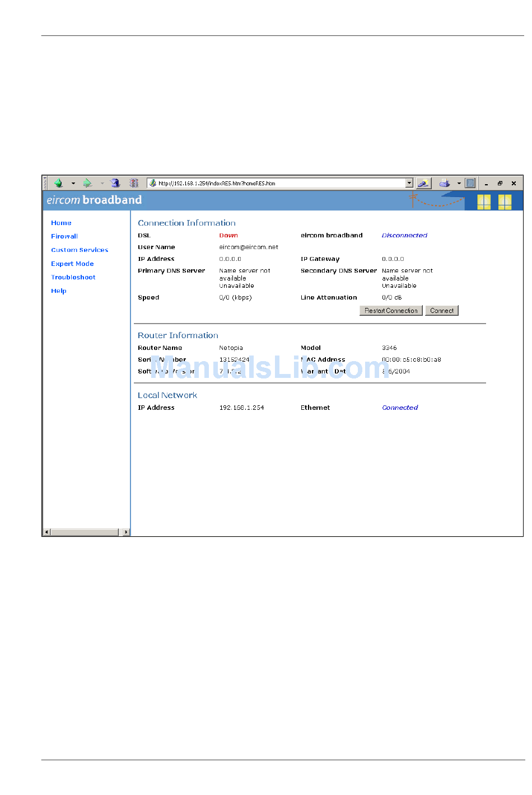
Task: Click the sidebar scroll left arrow
Action: [x=47, y=532]
